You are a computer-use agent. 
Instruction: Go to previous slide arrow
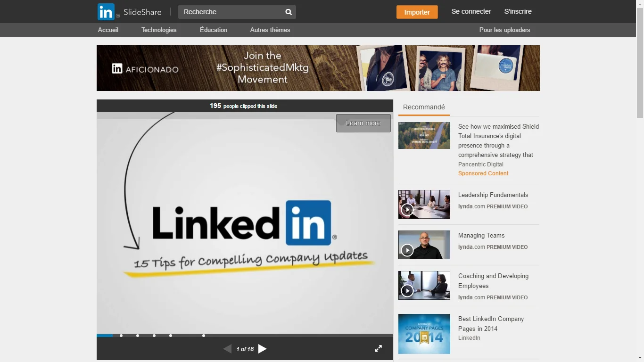pos(228,349)
